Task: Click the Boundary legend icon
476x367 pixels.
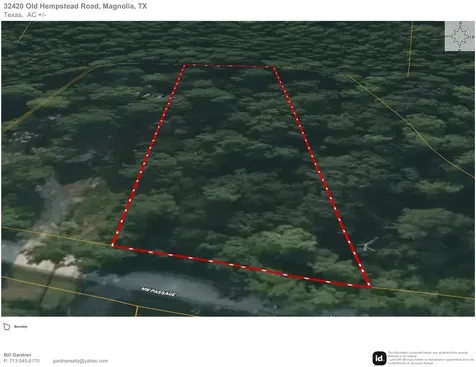Action: tap(7, 327)
